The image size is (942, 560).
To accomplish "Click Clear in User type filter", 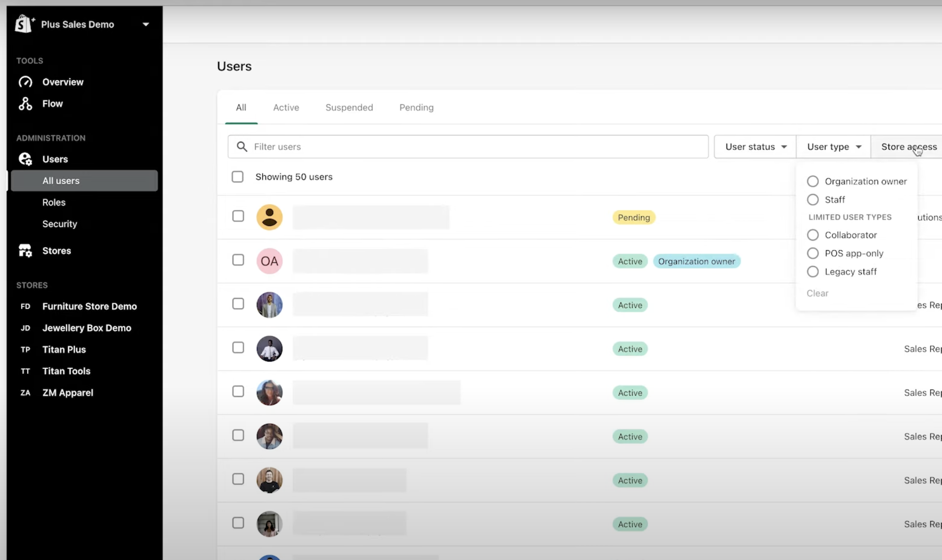I will (817, 293).
